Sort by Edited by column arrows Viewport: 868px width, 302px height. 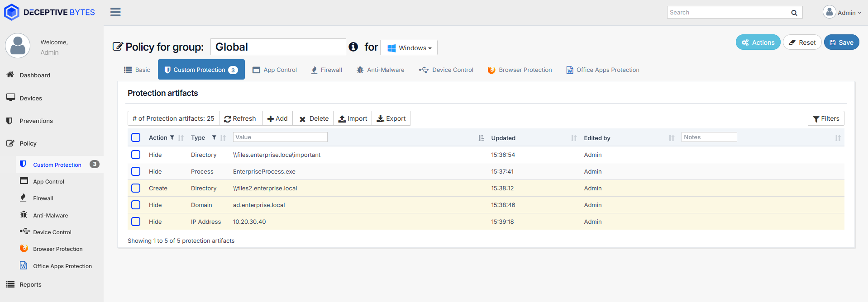coord(672,138)
